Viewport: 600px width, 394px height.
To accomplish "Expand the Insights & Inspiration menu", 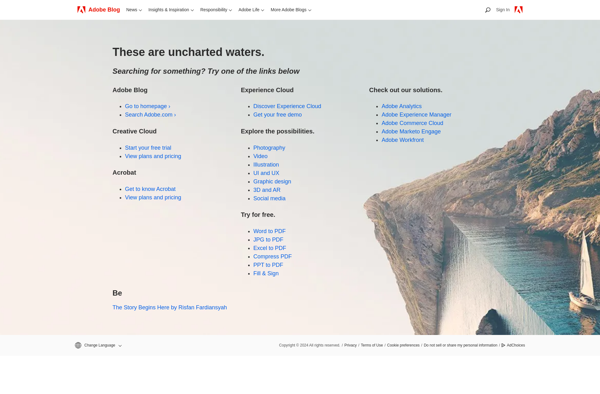I will pos(171,10).
